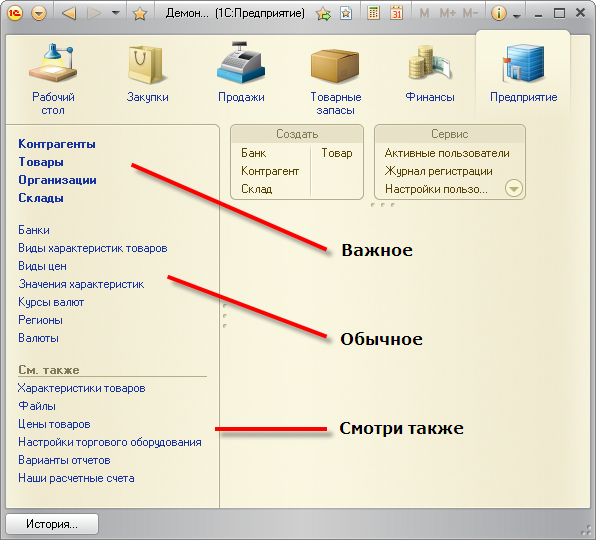Open favorites star icon near navigation arrows
The image size is (596, 540).
pos(139,14)
